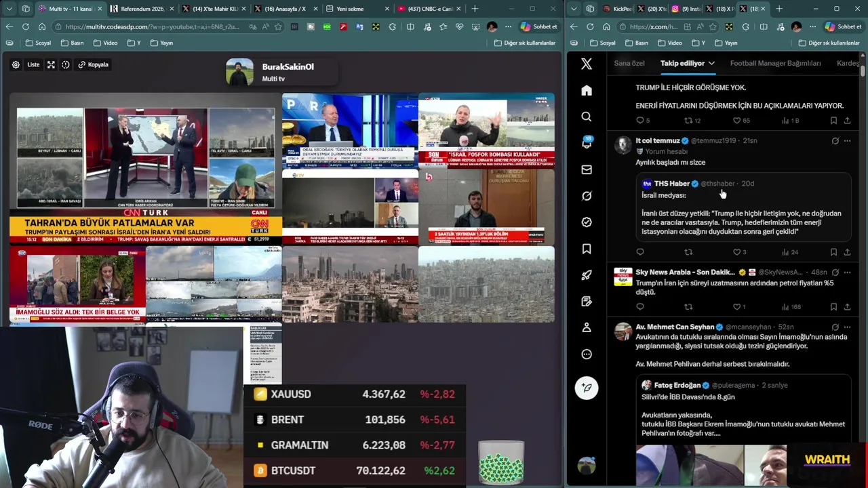Viewport: 868px width, 488px height.
Task: Click Sohbet et Copilot button in left browser
Action: point(539,26)
